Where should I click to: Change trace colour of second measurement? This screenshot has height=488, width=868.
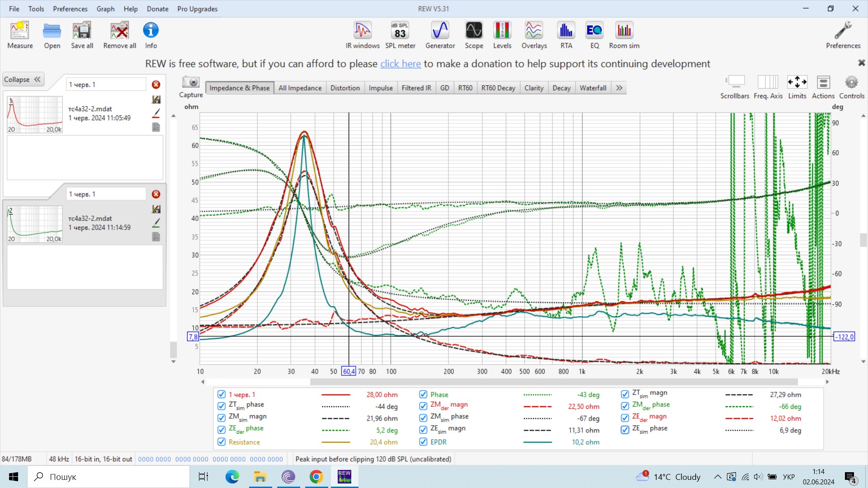[x=156, y=223]
